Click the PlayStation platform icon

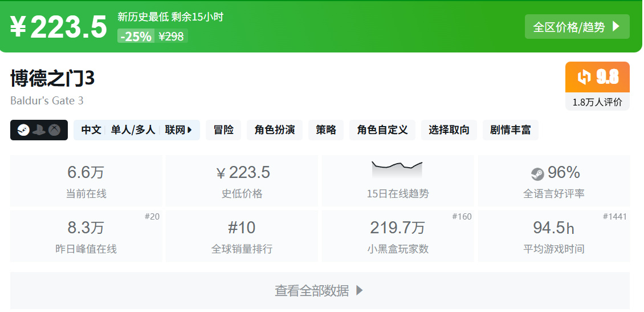click(39, 130)
